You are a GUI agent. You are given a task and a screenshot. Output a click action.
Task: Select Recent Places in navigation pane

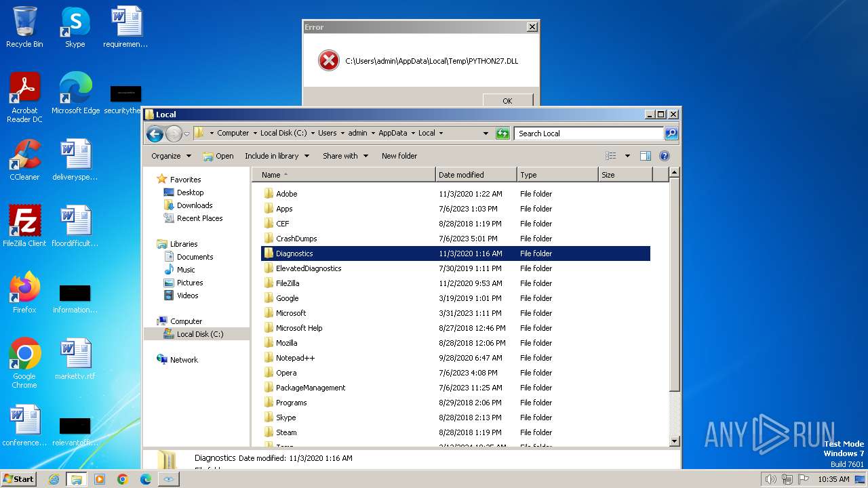pyautogui.click(x=199, y=218)
